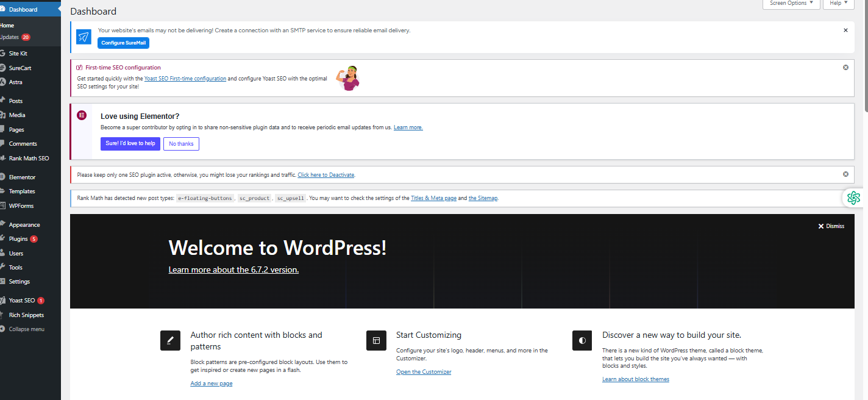This screenshot has height=400, width=868.
Task: Click Sure! I'd love to help button
Action: tap(130, 143)
